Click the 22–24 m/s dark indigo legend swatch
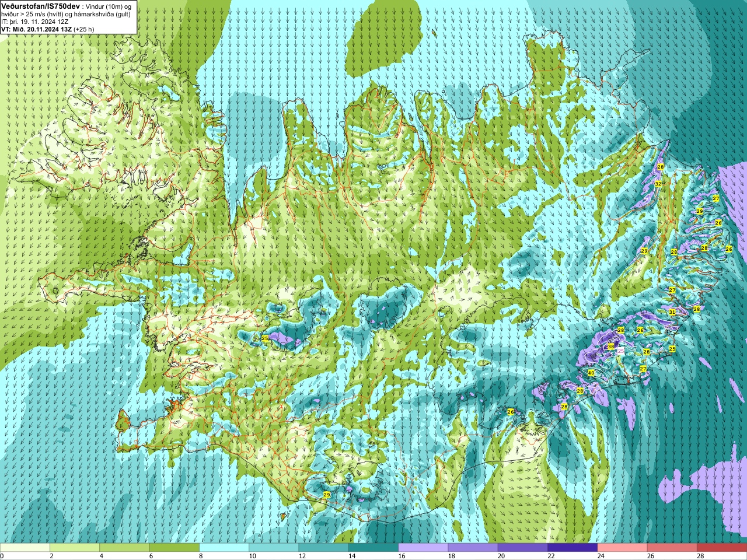Viewport: 747px width, 560px height. click(573, 548)
